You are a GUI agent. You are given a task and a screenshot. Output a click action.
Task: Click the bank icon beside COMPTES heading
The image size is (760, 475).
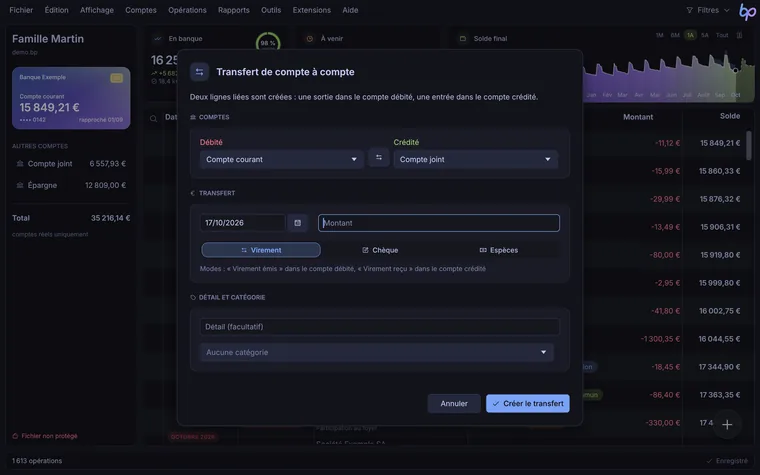coord(193,117)
